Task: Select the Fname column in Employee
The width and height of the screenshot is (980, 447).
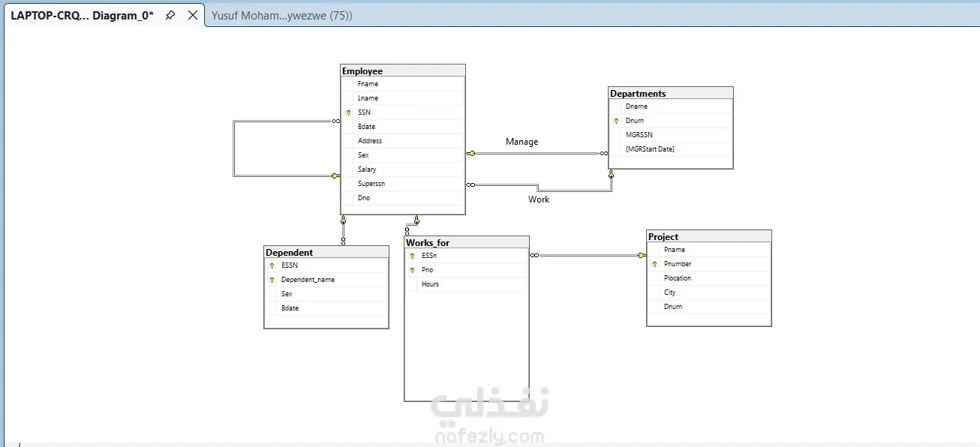Action: (403, 84)
